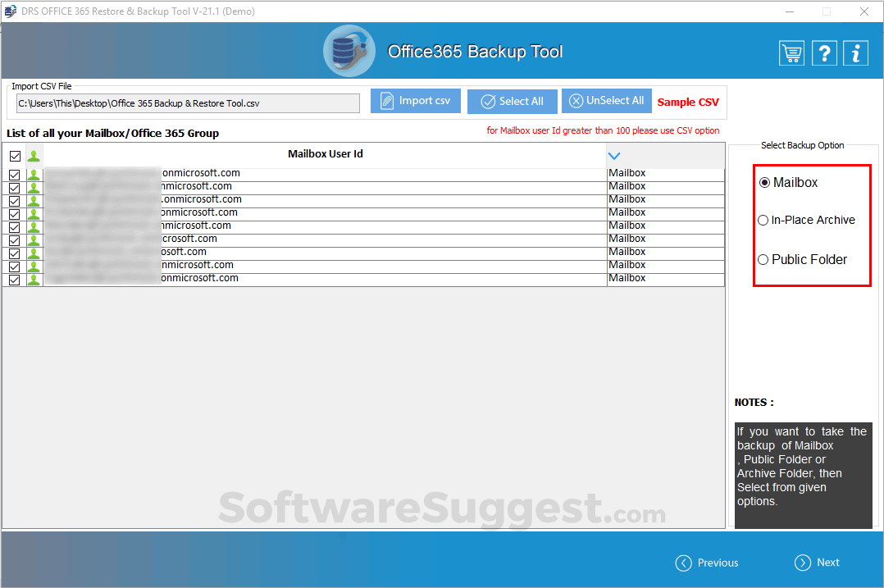Click the help question mark icon
884x588 pixels.
click(x=824, y=52)
